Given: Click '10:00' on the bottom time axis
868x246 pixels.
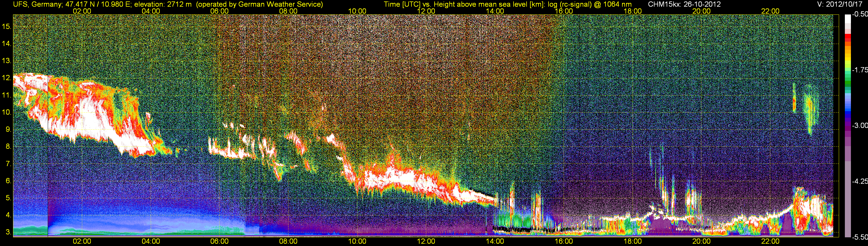Looking at the screenshot, I should (x=357, y=241).
